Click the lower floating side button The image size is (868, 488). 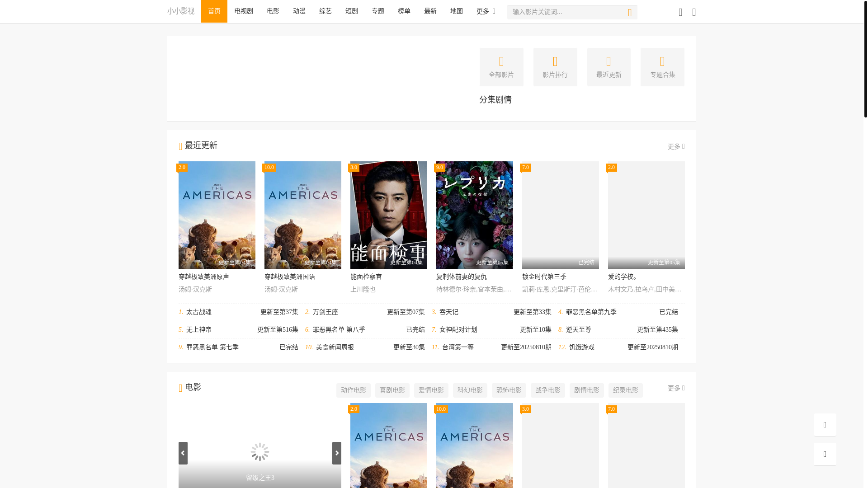pyautogui.click(x=825, y=454)
